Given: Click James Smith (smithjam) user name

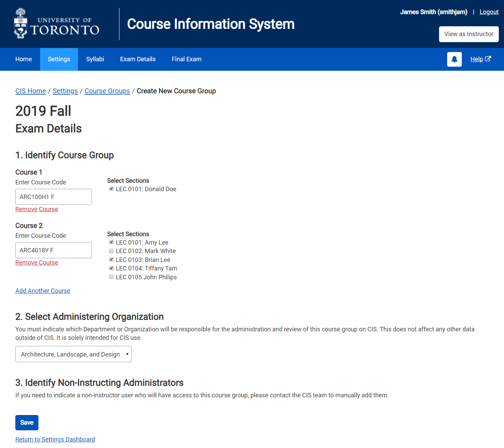Looking at the screenshot, I should [x=434, y=12].
